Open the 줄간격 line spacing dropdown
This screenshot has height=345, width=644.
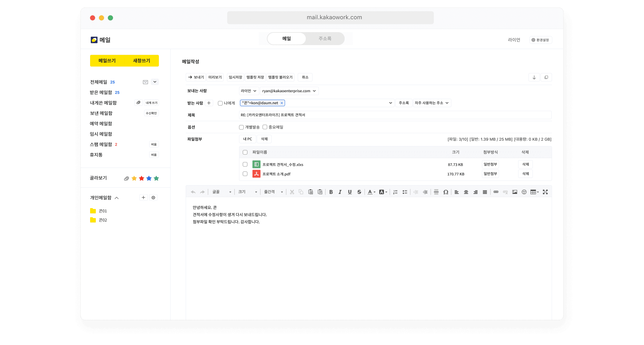tap(273, 192)
